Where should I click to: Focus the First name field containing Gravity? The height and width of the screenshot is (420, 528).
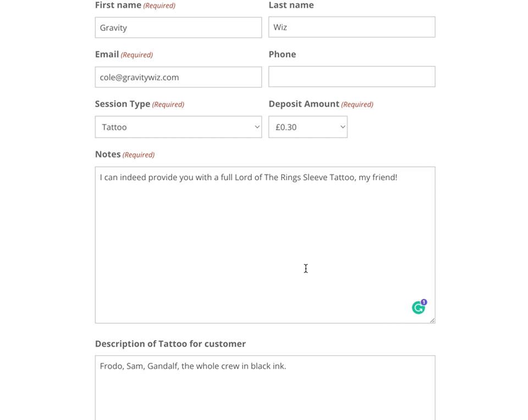click(x=178, y=27)
